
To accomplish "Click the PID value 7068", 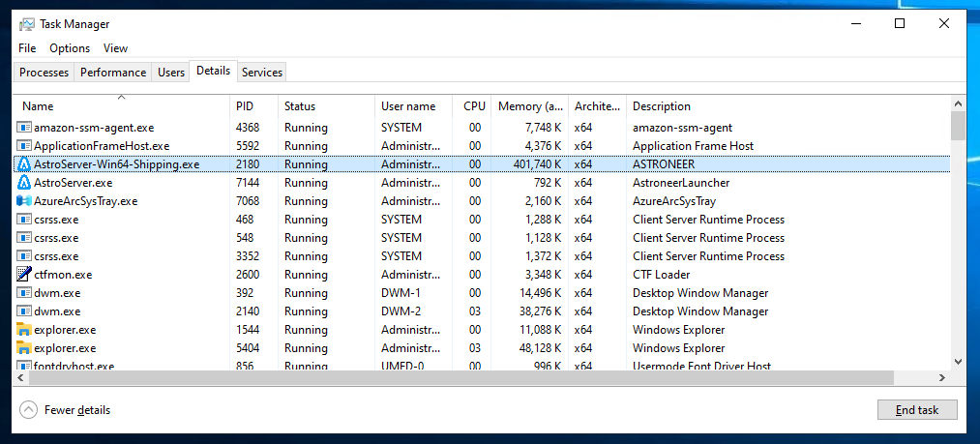I will coord(248,201).
